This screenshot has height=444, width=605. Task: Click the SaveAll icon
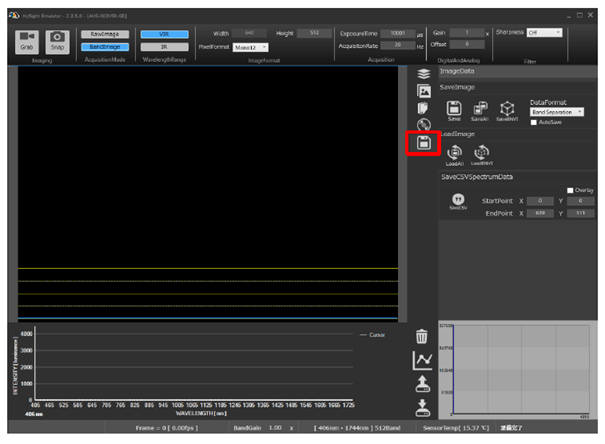pos(480,111)
